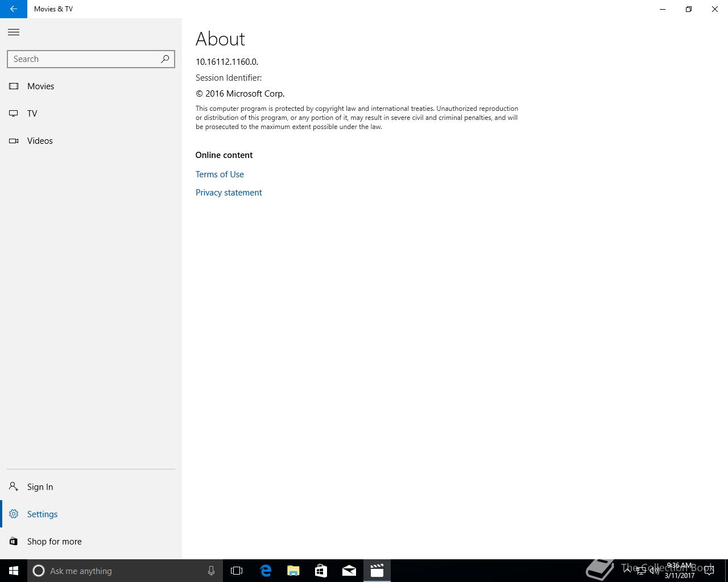Click the © 2016 Microsoft Corp. text

[240, 94]
